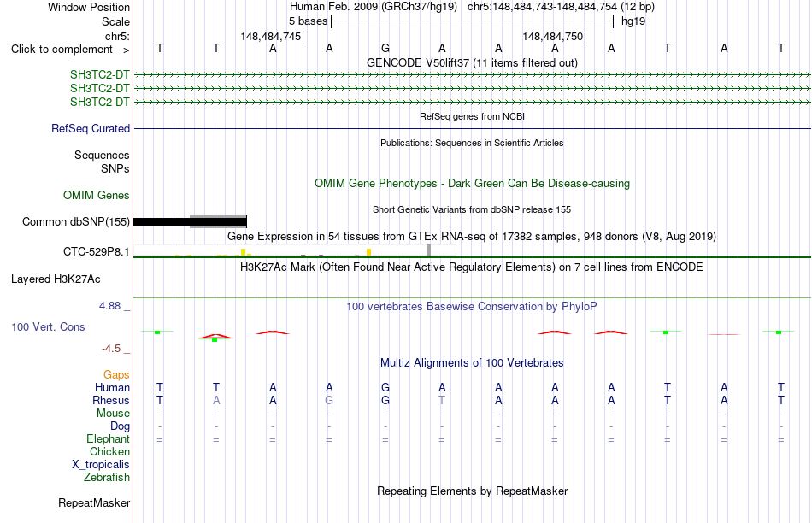Click the Elephant species label
Image resolution: width=812 pixels, height=523 pixels.
[108, 438]
